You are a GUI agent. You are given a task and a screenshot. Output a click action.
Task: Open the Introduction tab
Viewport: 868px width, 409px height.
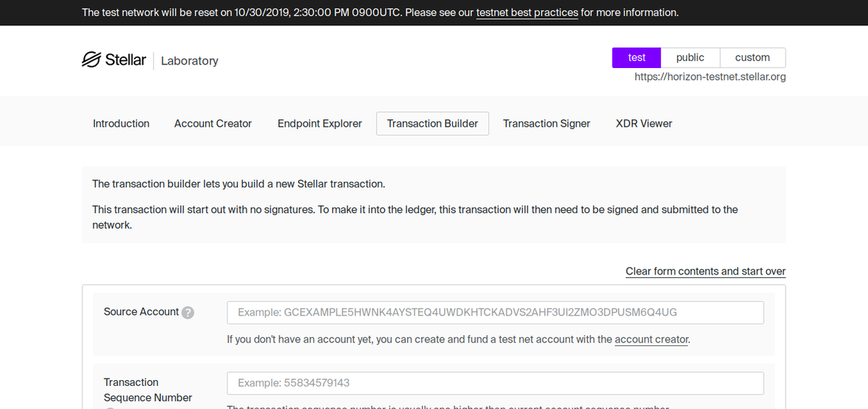[x=121, y=124]
